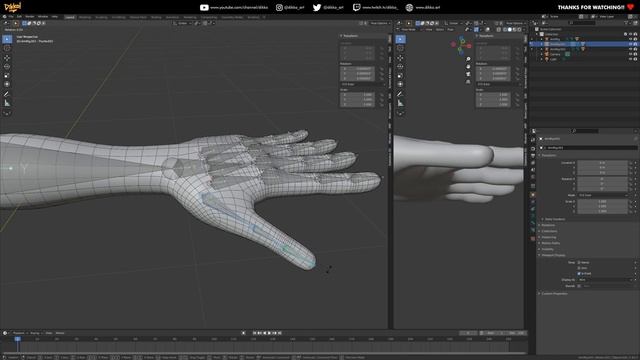Switch to the Animation workspace tab
Screen dimensions: 640x360
pos(172,17)
